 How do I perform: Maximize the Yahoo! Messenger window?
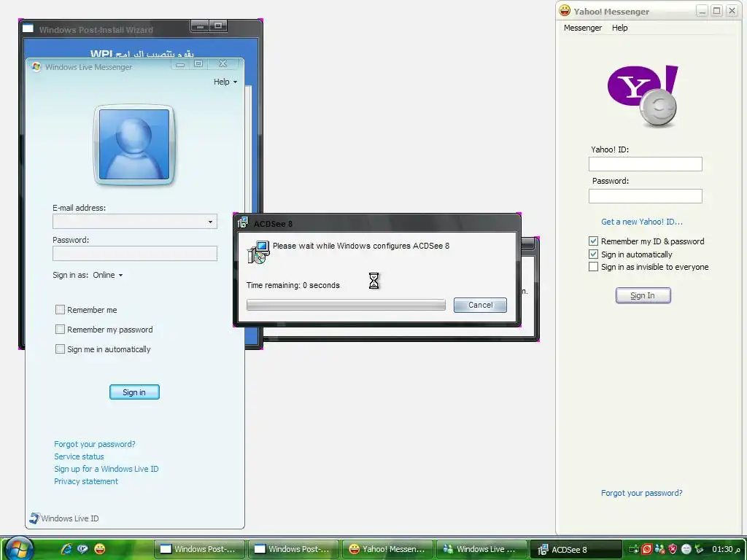coord(716,10)
